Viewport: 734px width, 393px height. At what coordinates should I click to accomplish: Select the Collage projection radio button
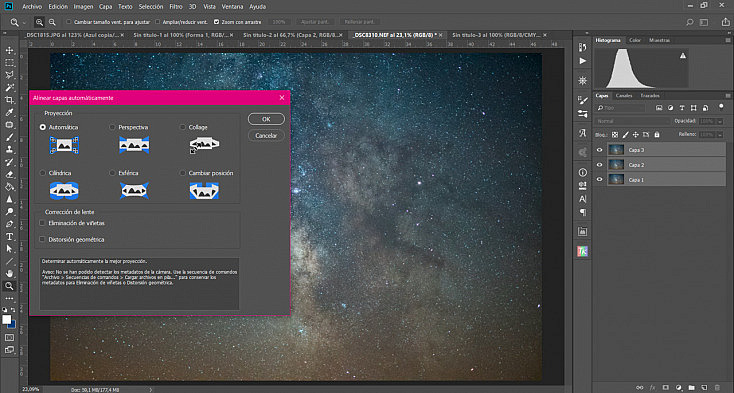click(183, 127)
